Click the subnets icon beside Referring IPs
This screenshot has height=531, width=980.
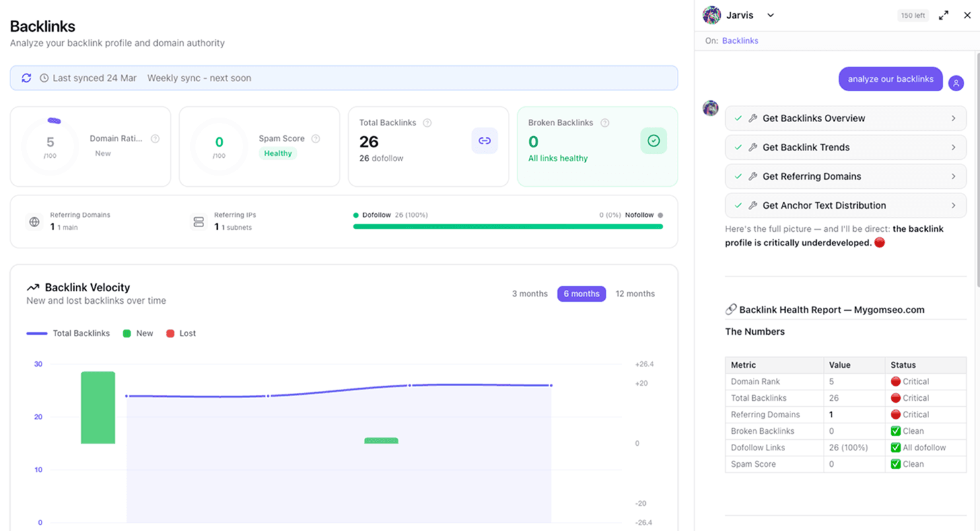point(198,221)
